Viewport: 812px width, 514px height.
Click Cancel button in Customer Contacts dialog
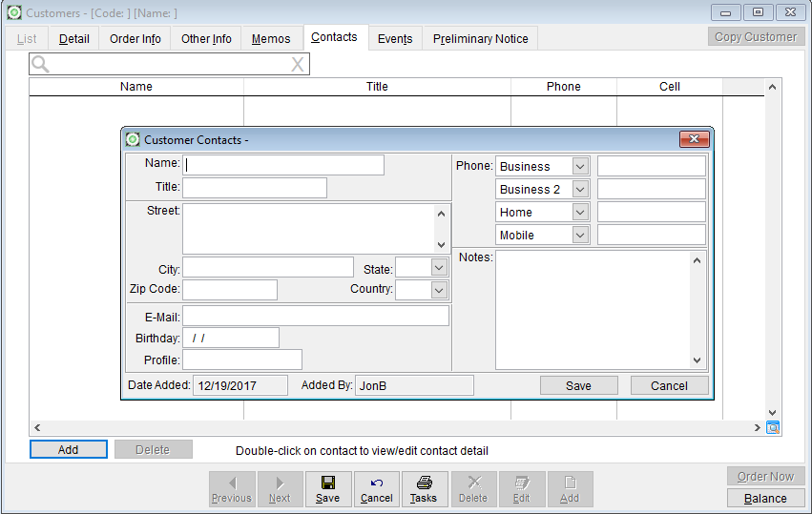(669, 385)
